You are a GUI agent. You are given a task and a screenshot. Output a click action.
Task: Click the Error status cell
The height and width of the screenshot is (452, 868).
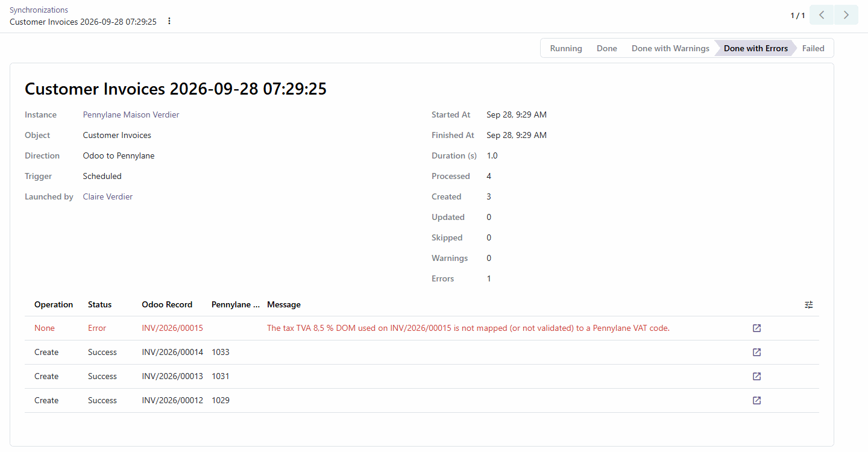coord(97,328)
